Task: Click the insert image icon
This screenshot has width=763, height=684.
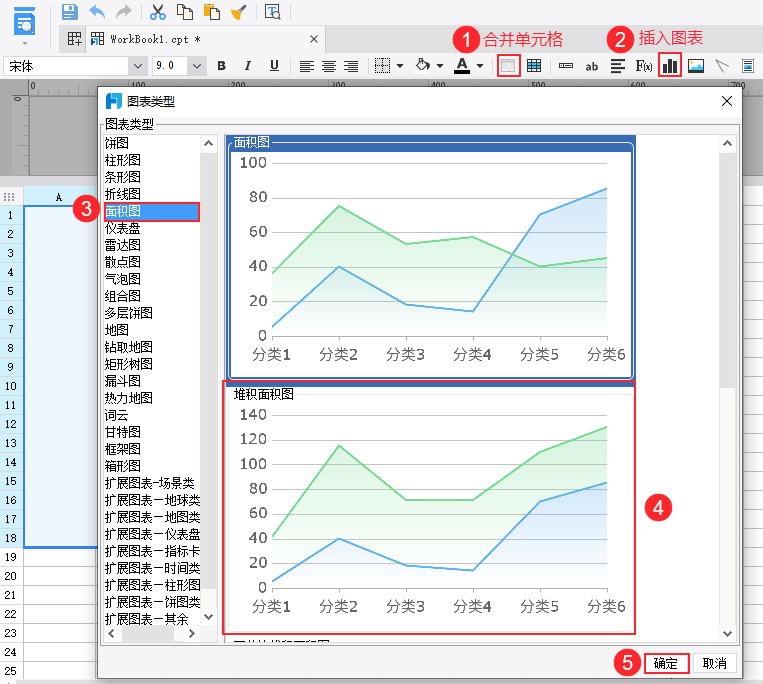Action: coord(696,66)
